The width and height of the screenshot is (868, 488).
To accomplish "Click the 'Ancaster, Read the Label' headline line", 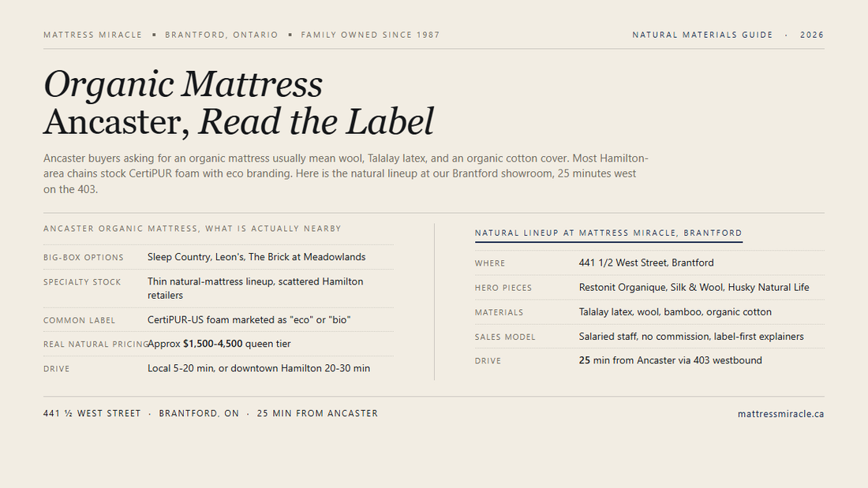I will 238,121.
